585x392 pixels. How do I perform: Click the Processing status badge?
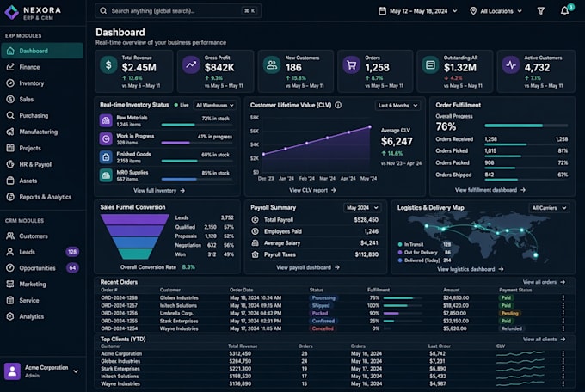323,298
